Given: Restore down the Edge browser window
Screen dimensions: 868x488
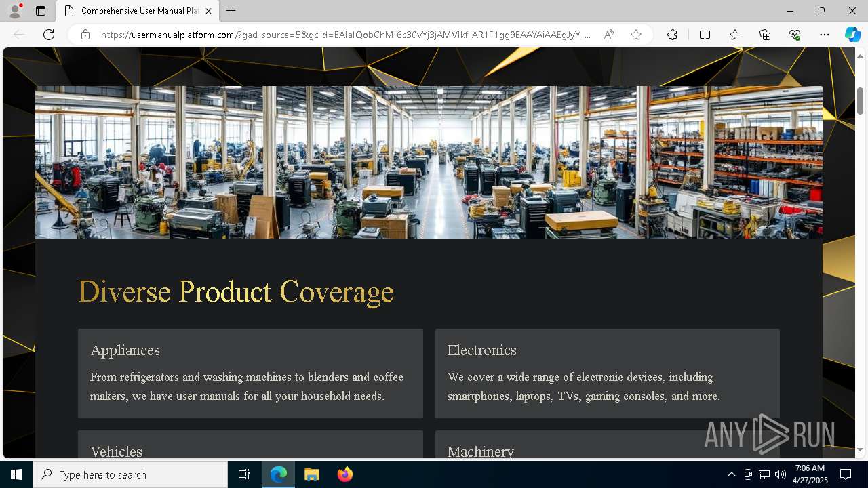Looking at the screenshot, I should [821, 11].
